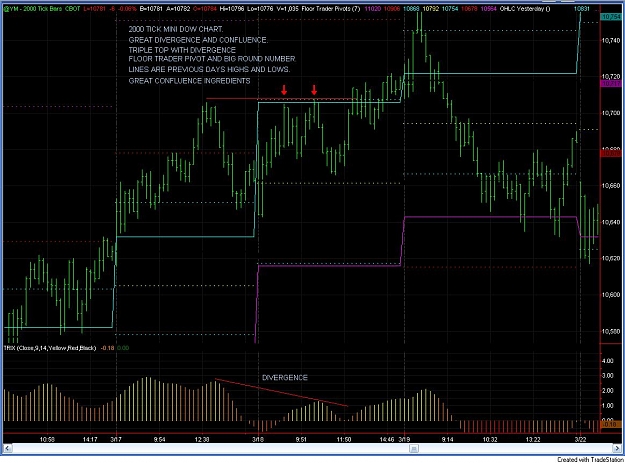The image size is (625, 463).
Task: Click the 10,640 price axis label
Action: [x=611, y=222]
